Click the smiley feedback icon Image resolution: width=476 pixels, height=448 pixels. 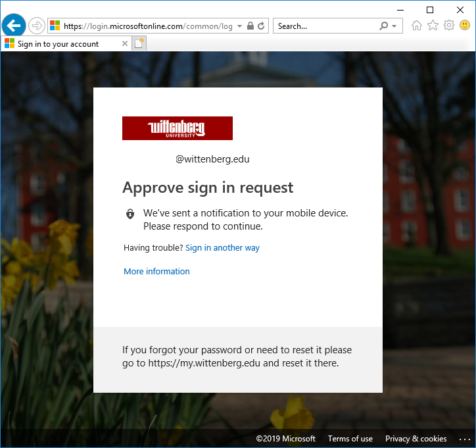[x=465, y=25]
